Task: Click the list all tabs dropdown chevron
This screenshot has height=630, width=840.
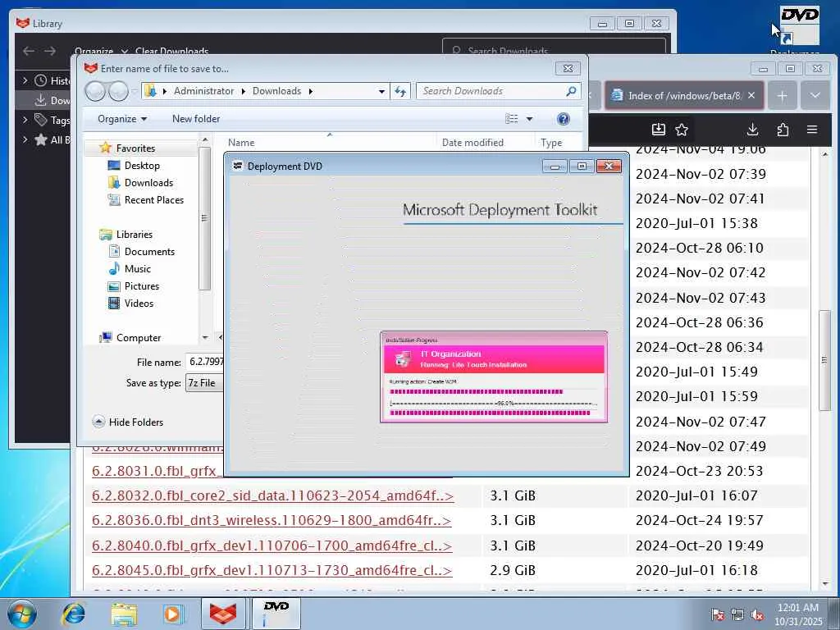Action: [x=815, y=95]
